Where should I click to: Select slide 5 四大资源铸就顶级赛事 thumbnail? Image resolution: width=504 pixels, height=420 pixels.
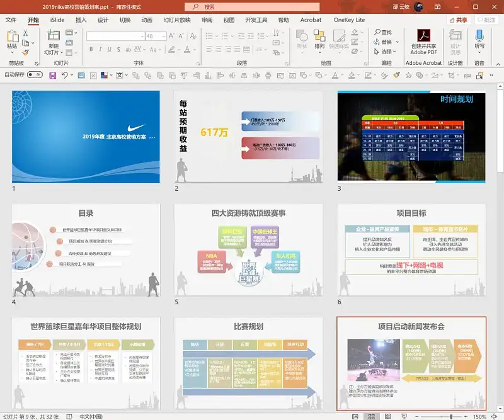248,250
